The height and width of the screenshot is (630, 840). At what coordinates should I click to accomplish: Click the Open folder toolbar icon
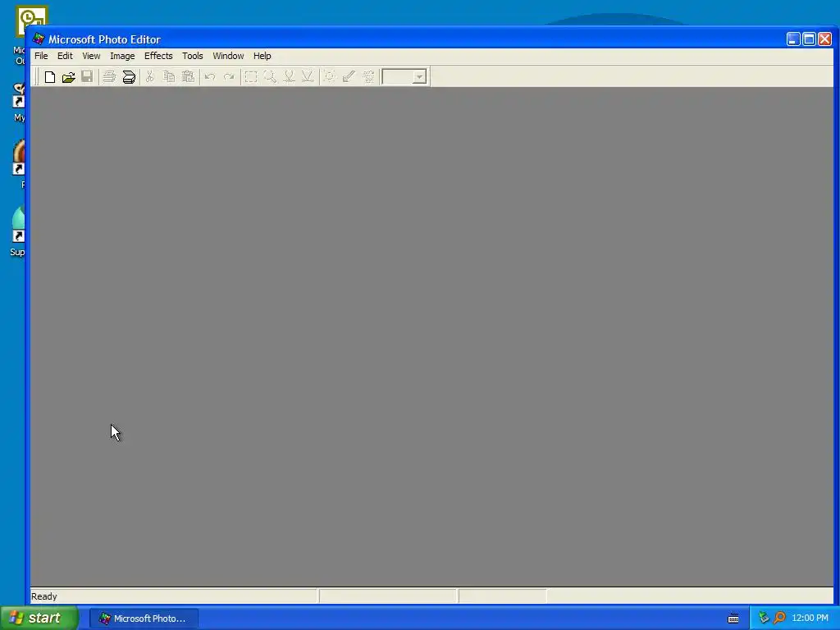coord(69,76)
